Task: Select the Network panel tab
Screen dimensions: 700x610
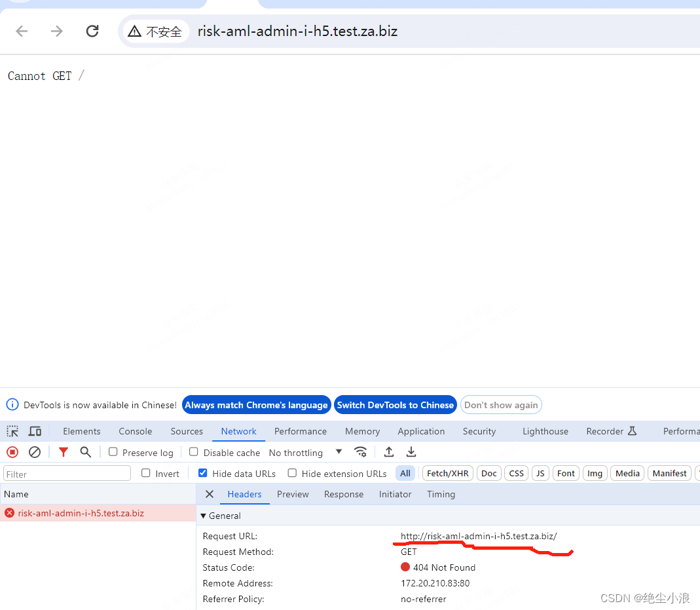Action: pyautogui.click(x=239, y=431)
